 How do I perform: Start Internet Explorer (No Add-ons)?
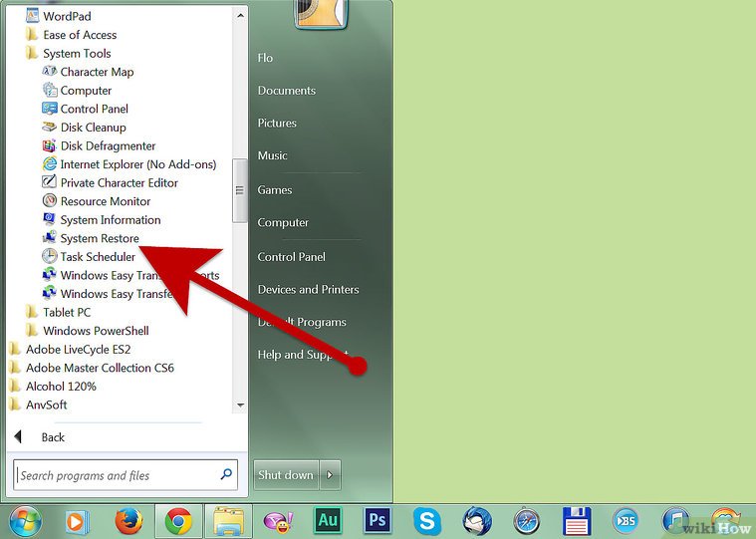tap(129, 164)
